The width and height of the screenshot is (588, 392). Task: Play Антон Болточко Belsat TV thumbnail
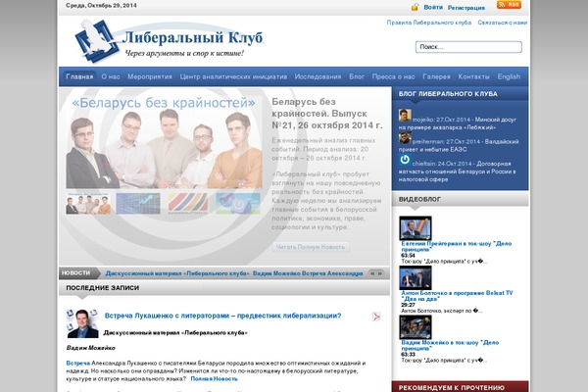click(x=416, y=277)
